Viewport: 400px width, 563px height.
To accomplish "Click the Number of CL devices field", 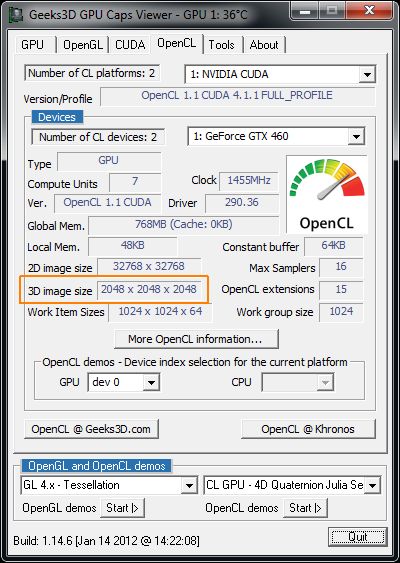I will pos(98,137).
